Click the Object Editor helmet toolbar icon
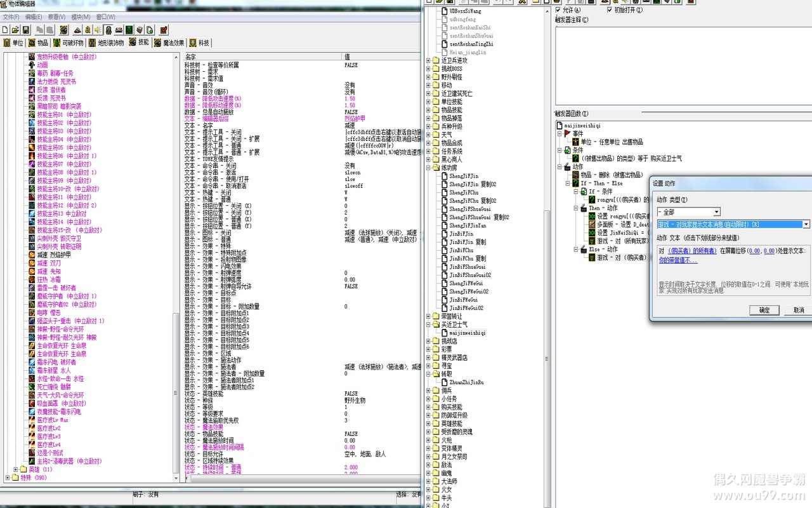This screenshot has height=508, width=812. [108, 30]
